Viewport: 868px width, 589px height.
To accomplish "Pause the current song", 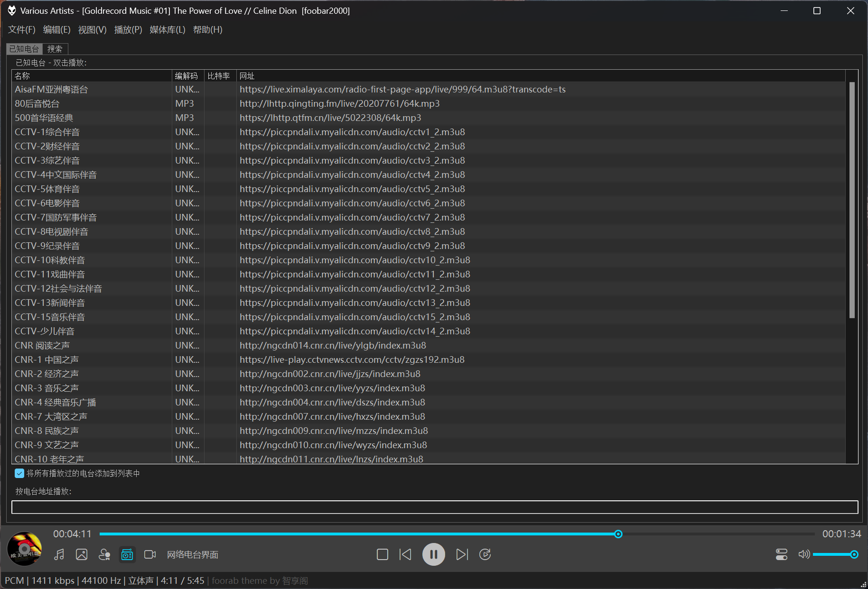I will (x=434, y=554).
